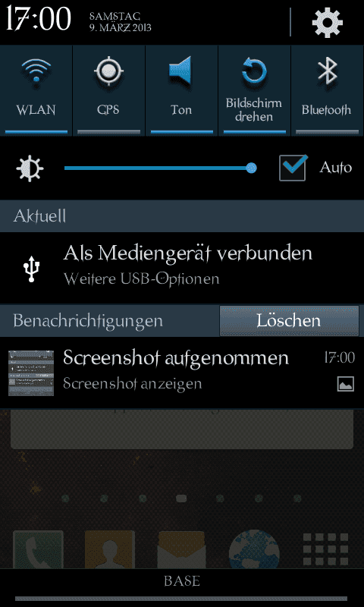Toggle WLAN quick setting
The width and height of the screenshot is (364, 607).
click(x=36, y=90)
